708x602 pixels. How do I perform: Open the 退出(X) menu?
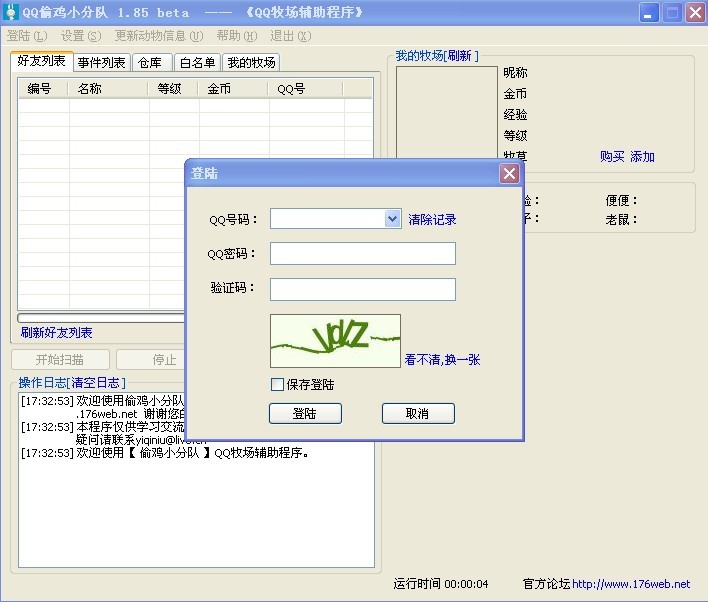(290, 36)
